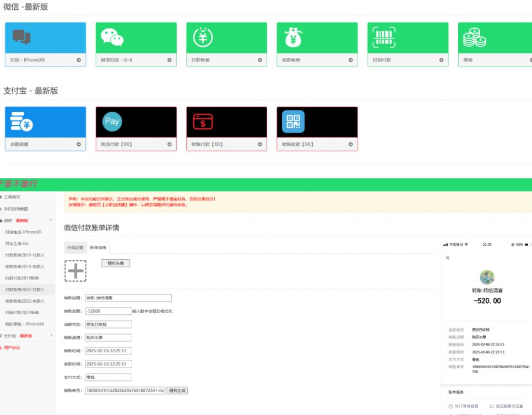Click the 转账-转给清喜 title in the phone preview
This screenshot has height=415, width=532.
[x=487, y=291]
